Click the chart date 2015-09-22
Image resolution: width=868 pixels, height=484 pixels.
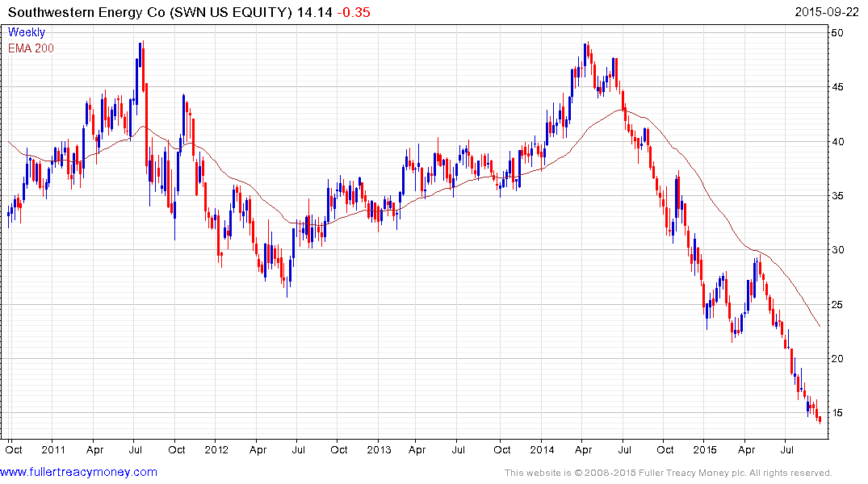(x=827, y=12)
